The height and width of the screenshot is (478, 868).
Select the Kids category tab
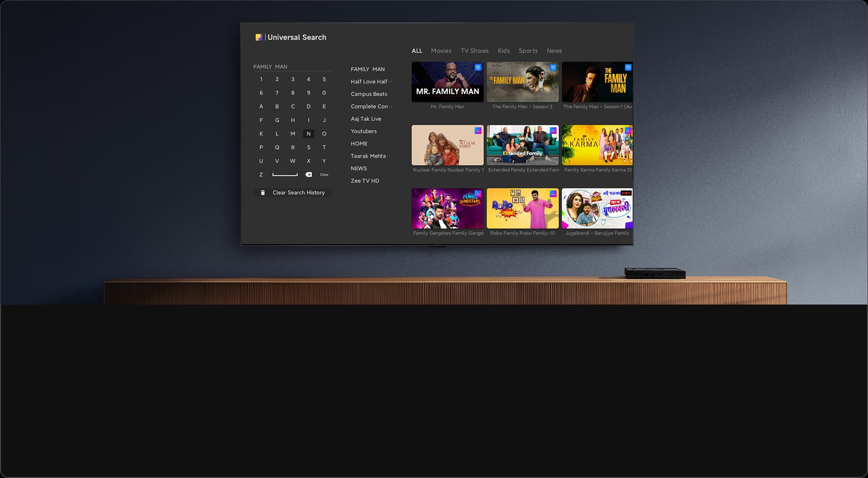(503, 51)
